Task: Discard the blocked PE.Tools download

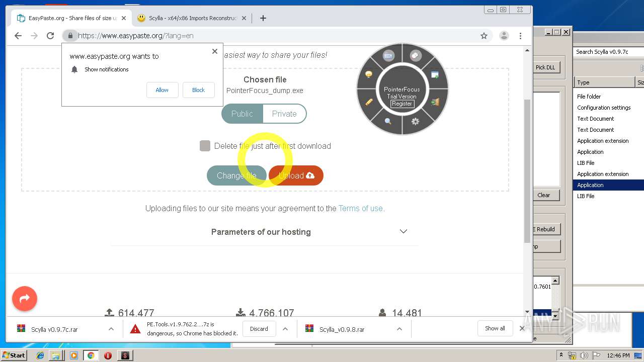Action: pyautogui.click(x=259, y=329)
